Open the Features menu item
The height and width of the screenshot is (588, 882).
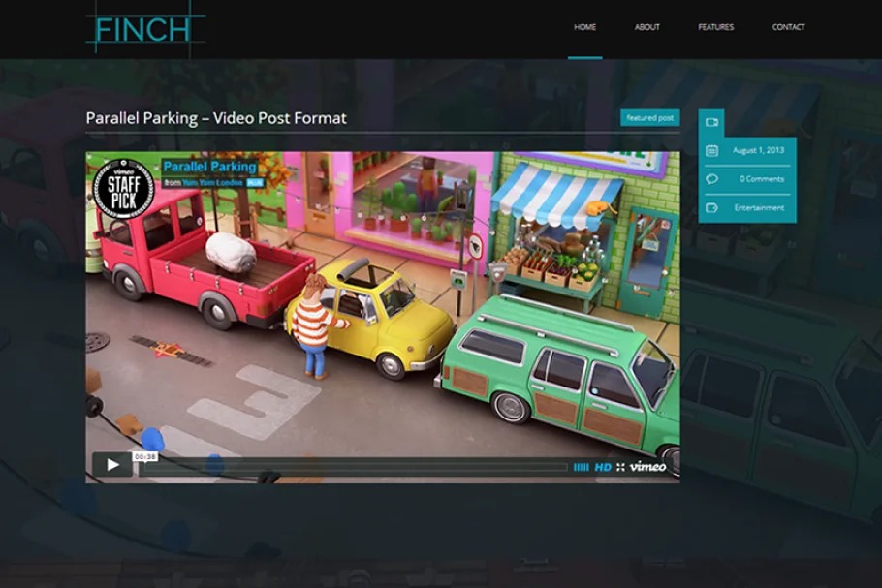coord(715,27)
